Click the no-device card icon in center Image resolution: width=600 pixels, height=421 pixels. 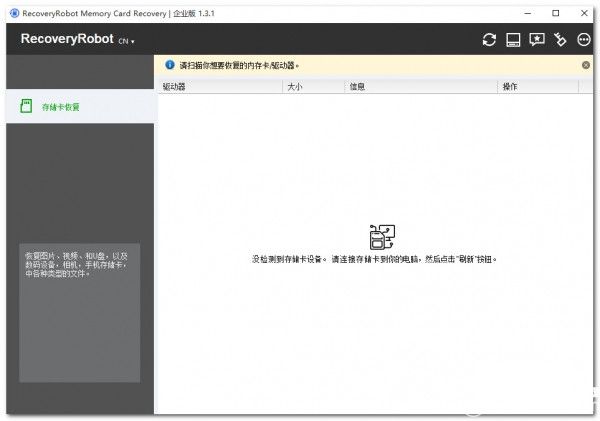pos(382,237)
